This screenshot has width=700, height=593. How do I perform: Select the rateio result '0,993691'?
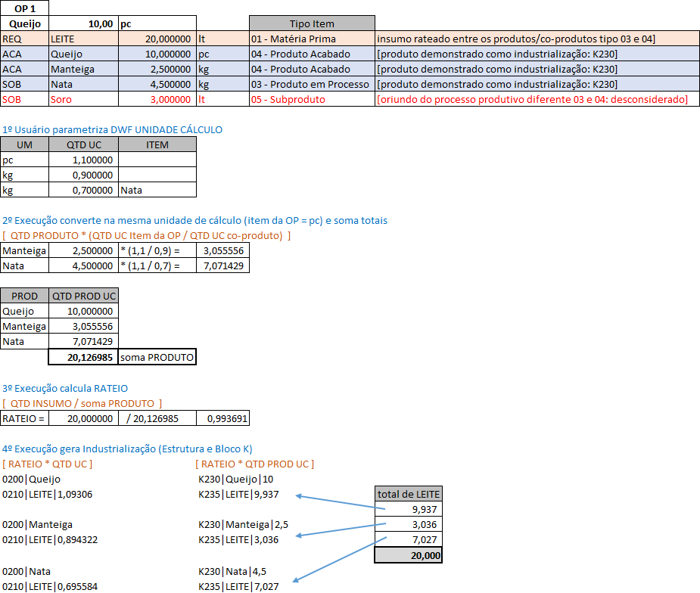pyautogui.click(x=222, y=418)
